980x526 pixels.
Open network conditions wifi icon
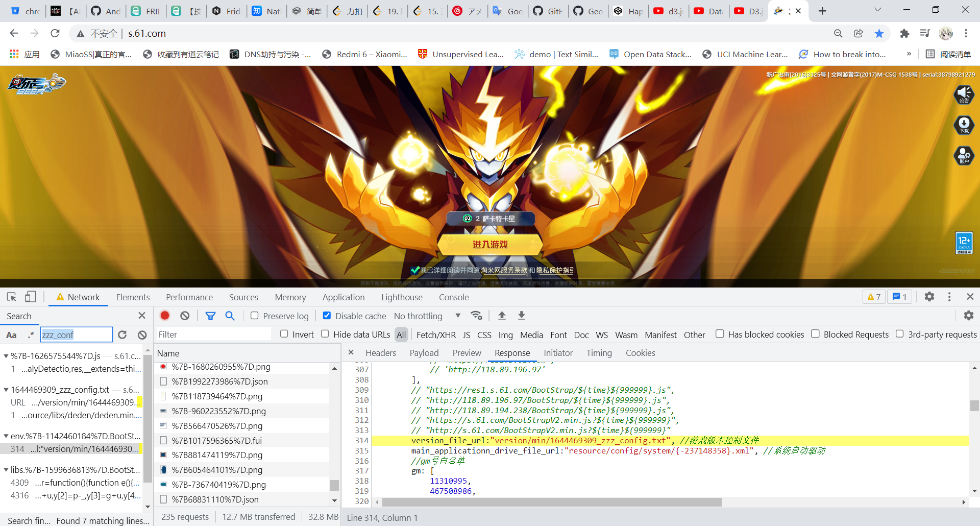pyautogui.click(x=477, y=316)
